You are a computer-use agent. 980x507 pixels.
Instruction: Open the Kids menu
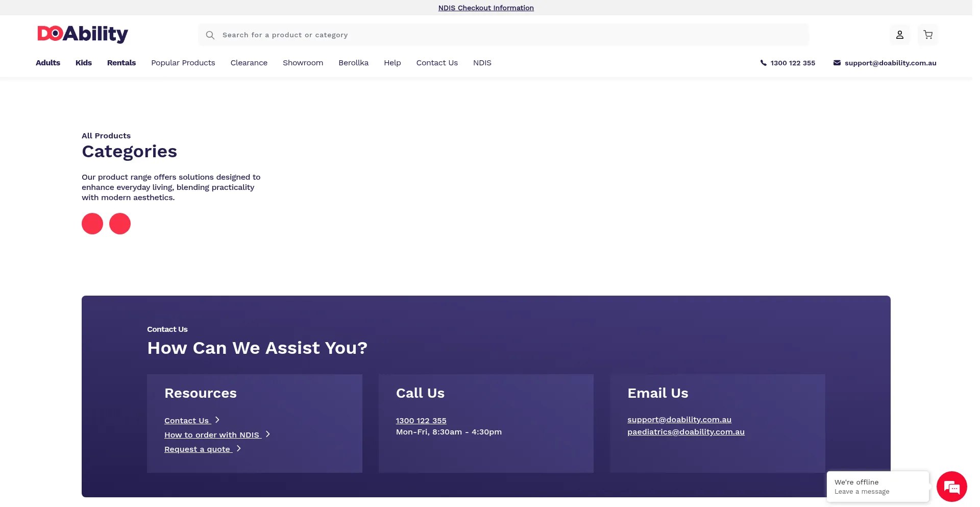click(84, 63)
